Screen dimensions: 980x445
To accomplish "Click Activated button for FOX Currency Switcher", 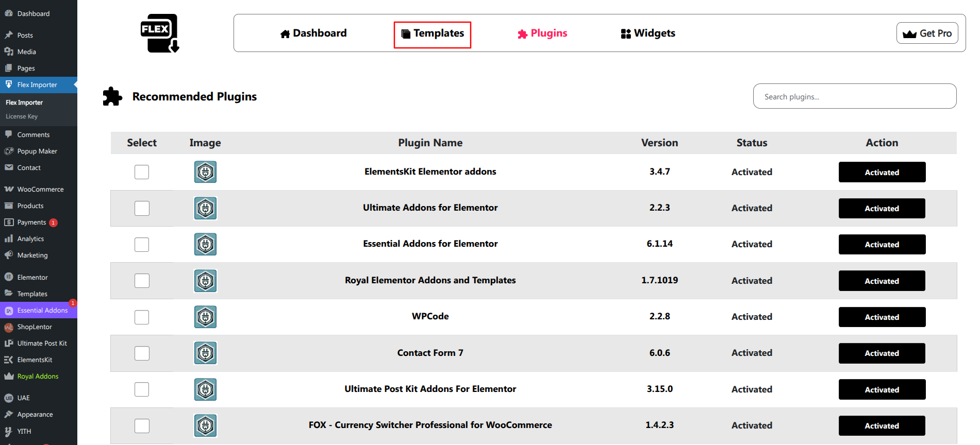I will click(882, 425).
